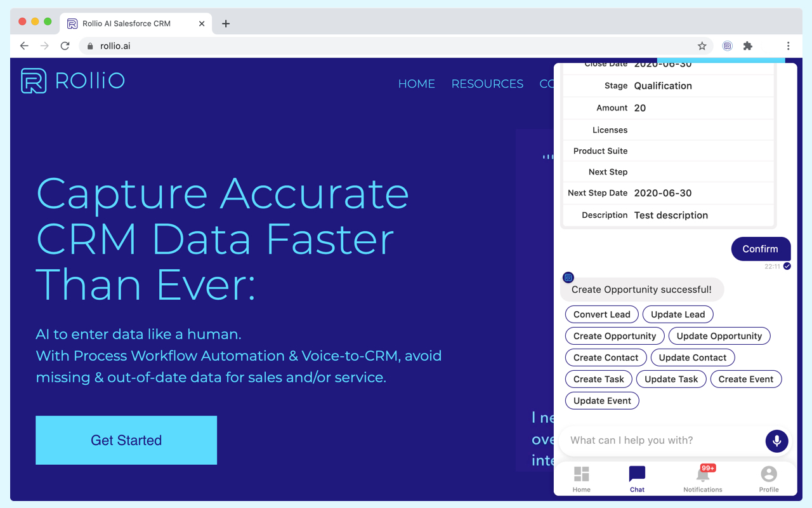Open the RESOURCES navigation link
This screenshot has height=508, width=812.
(487, 84)
